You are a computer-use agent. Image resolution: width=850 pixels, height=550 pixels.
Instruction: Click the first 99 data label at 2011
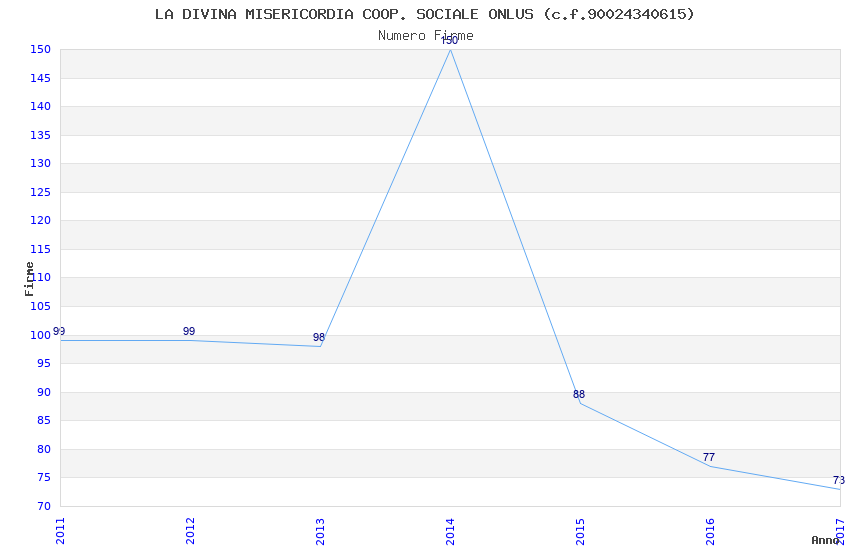click(x=59, y=331)
